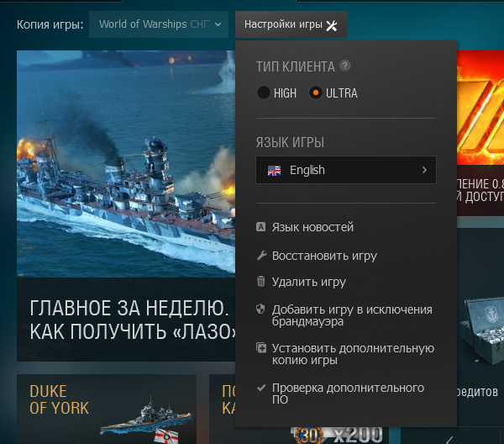Select the ULTRA client type radio button

(316, 93)
